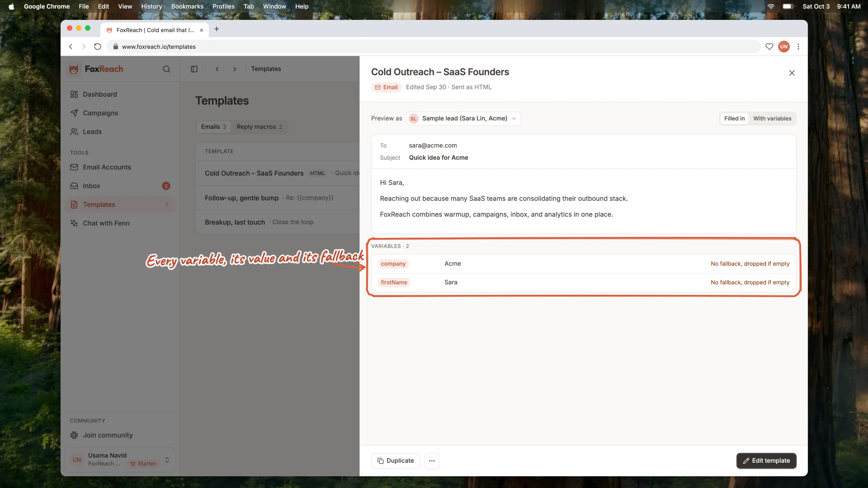Click the Wi-Fi status icon
This screenshot has height=488, width=868.
[x=771, y=6]
